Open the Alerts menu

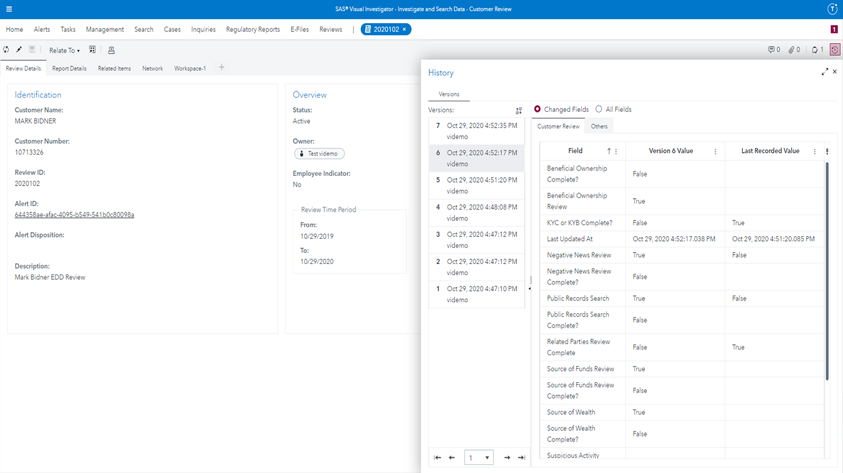click(x=41, y=29)
